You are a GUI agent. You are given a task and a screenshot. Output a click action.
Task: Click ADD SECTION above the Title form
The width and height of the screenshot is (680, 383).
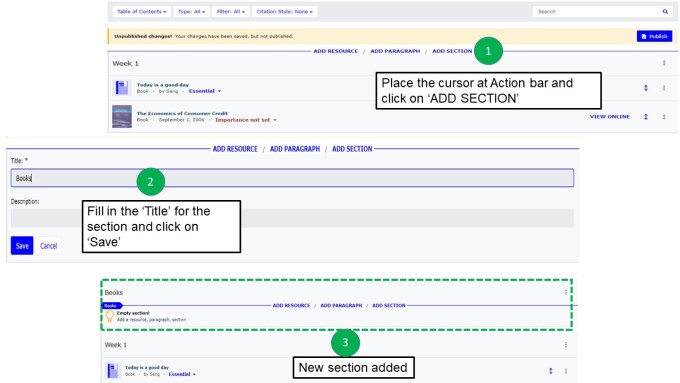[352, 149]
